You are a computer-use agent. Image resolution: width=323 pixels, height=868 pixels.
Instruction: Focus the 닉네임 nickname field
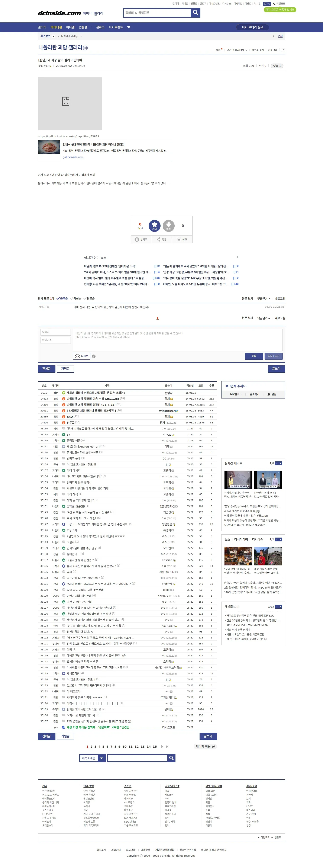pos(56,332)
